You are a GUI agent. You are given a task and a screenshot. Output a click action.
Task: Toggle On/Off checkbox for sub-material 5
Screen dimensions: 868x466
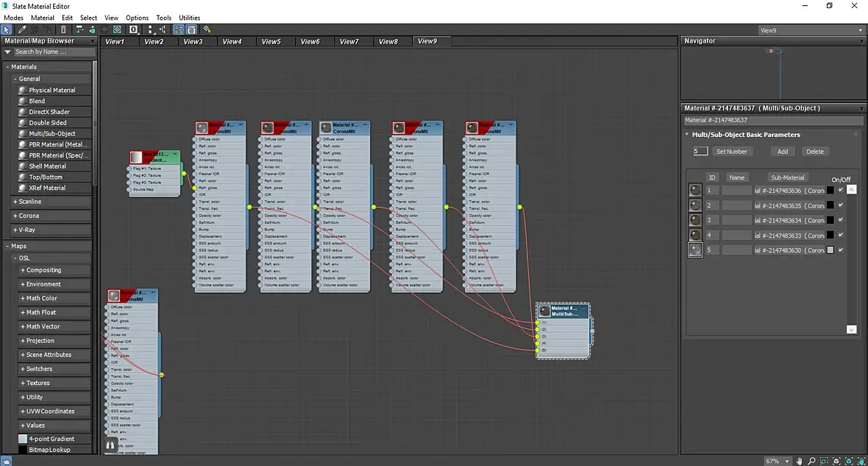pyautogui.click(x=840, y=250)
